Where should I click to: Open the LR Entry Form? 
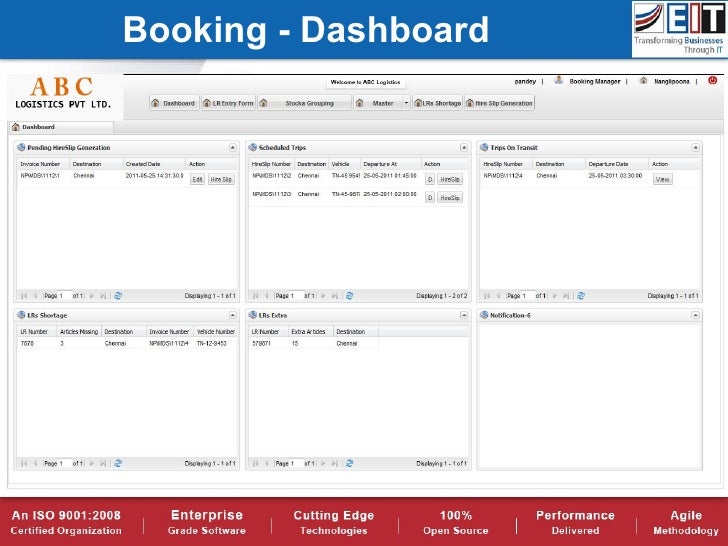(x=228, y=103)
